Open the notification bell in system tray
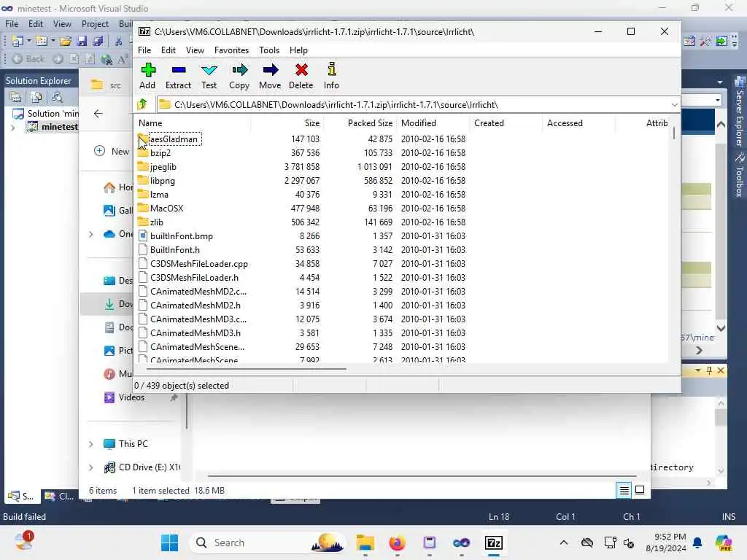Screen dimensions: 747x560 697,542
